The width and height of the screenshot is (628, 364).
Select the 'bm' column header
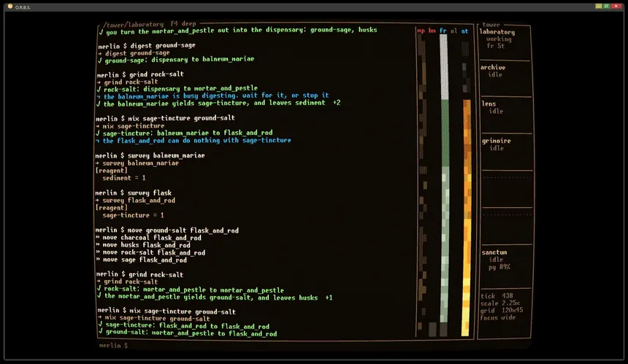432,31
